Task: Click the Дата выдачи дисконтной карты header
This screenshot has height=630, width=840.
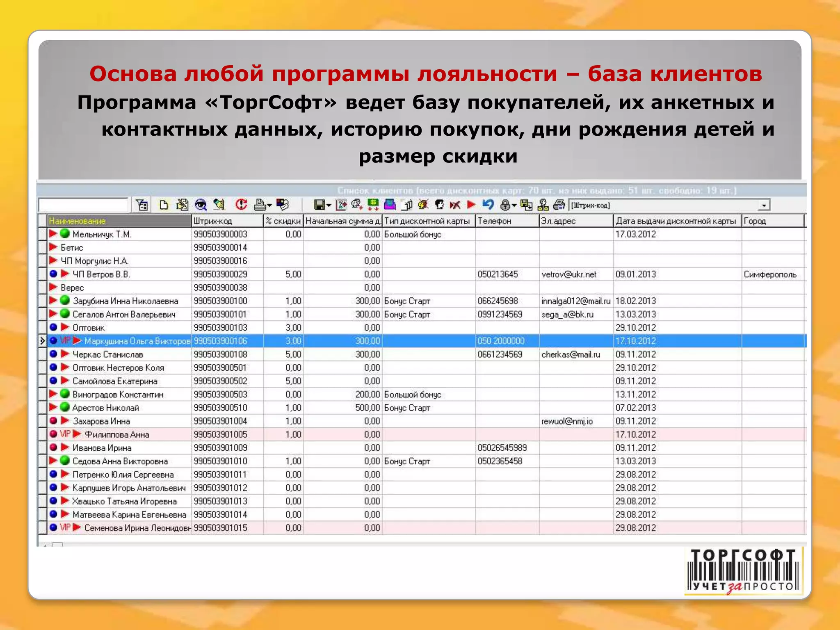Action: coord(678,221)
